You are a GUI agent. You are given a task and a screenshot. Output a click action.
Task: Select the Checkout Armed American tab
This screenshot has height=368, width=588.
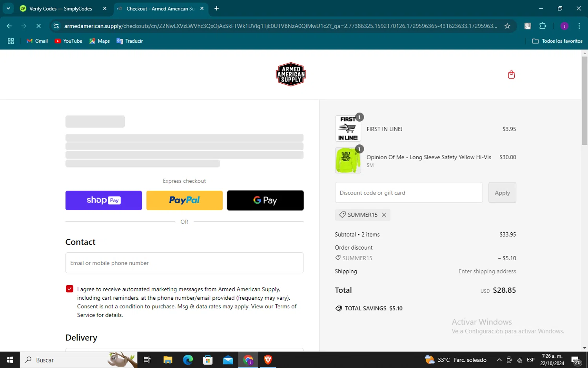(160, 9)
